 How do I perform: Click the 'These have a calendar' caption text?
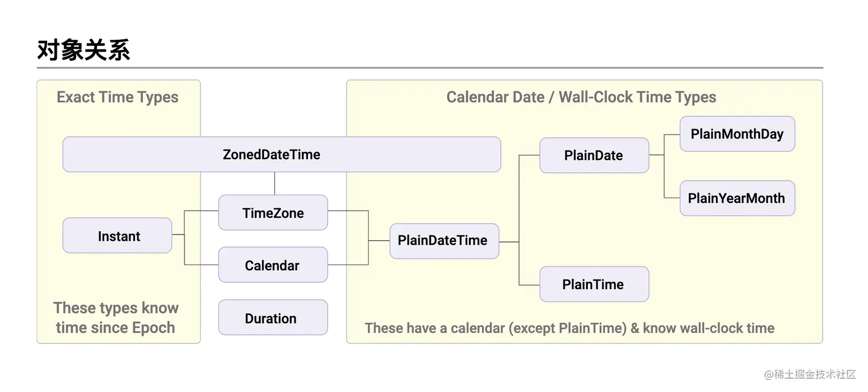click(x=569, y=328)
